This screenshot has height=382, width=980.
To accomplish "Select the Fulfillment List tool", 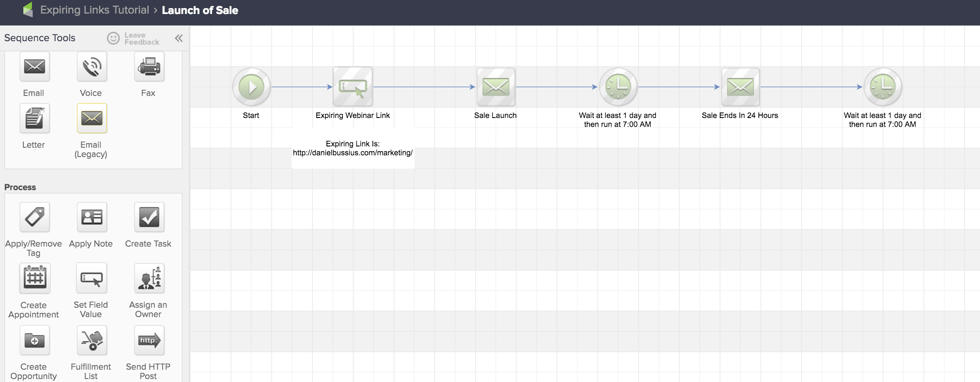I will (x=91, y=340).
